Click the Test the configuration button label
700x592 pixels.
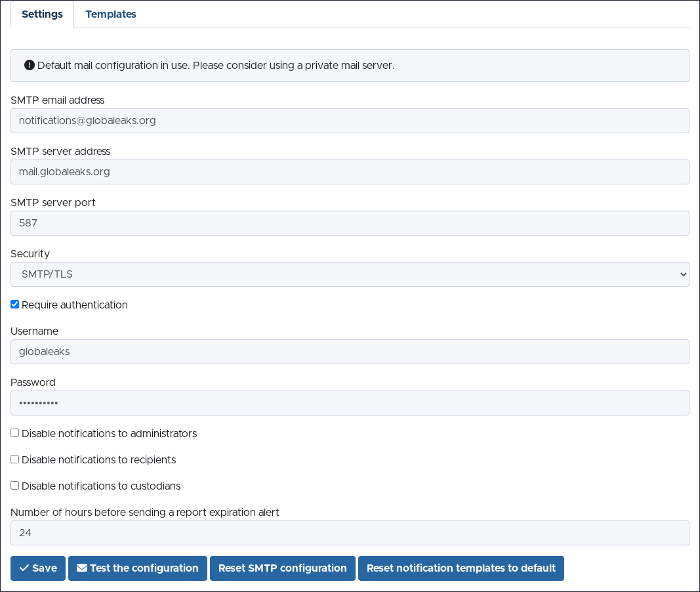[x=144, y=568]
